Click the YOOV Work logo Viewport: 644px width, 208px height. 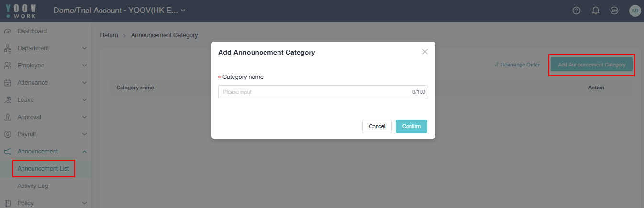tap(21, 11)
